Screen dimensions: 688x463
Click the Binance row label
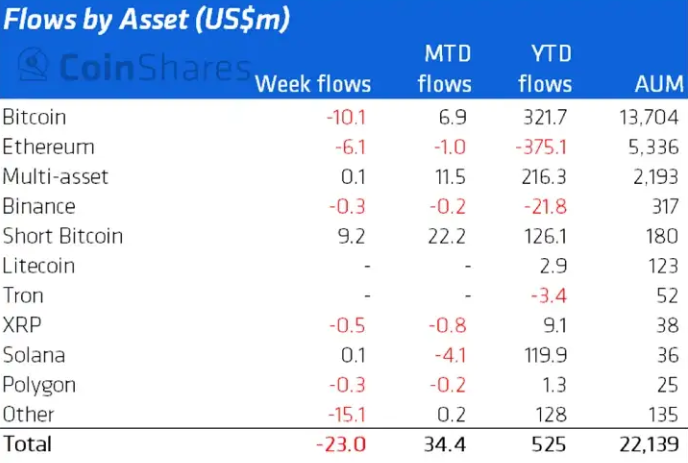pyautogui.click(x=40, y=206)
